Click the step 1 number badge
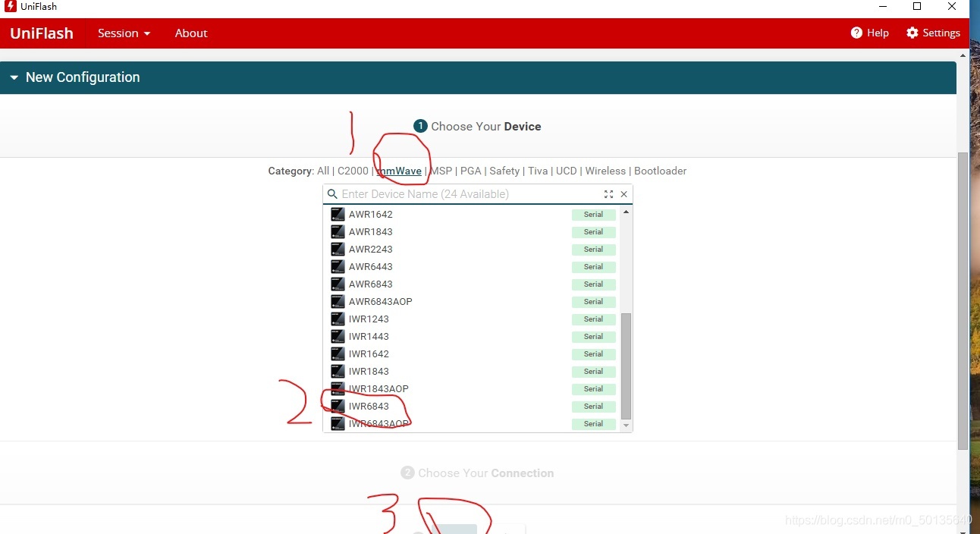This screenshot has height=534, width=980. [420, 126]
